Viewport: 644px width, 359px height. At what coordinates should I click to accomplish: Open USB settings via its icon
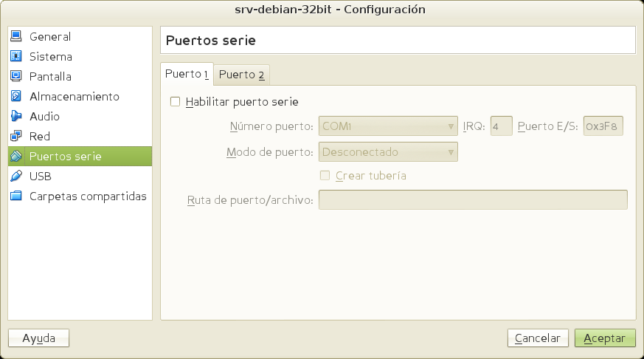16,176
